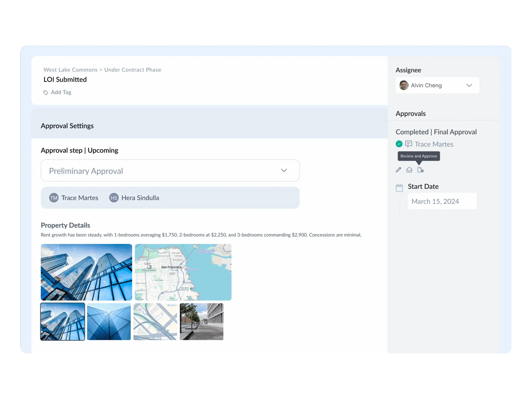Click the chevron in Preliminary Approval selector
Image resolution: width=532 pixels, height=399 pixels.
(x=284, y=171)
